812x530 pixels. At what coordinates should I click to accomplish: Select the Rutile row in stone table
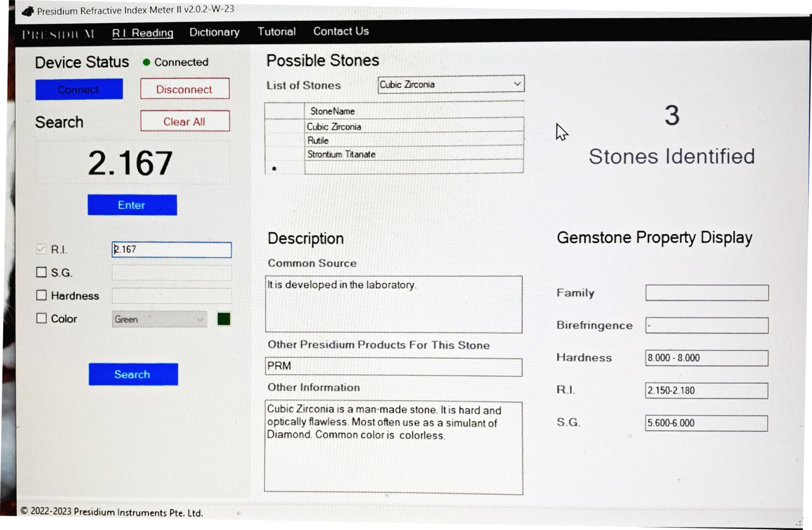coord(394,140)
